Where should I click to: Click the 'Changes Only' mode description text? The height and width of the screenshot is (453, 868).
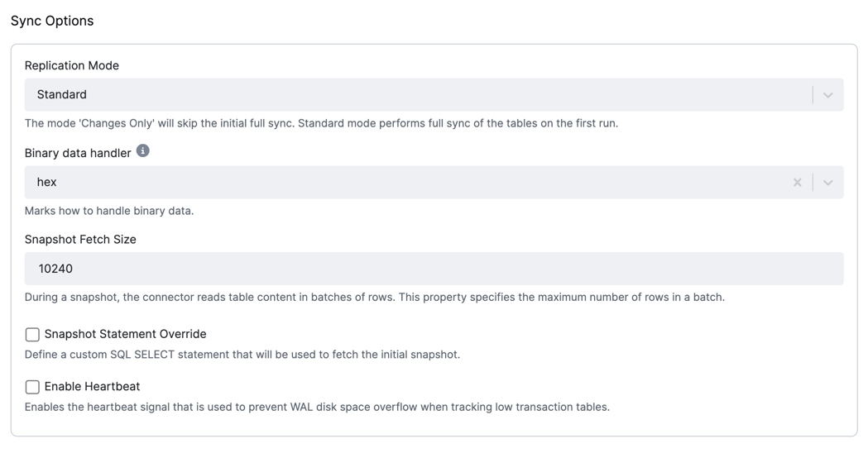click(321, 123)
